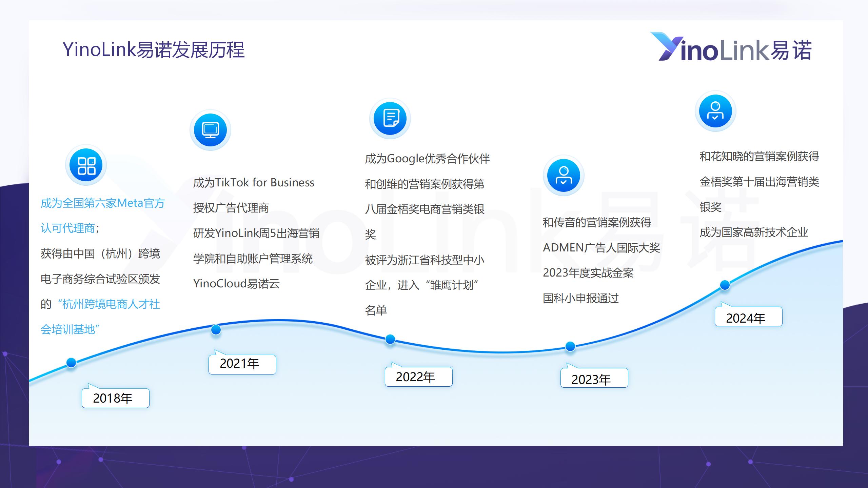Click the text 成为国家高新技术企业
Image resolution: width=868 pixels, height=488 pixels.
coord(754,232)
